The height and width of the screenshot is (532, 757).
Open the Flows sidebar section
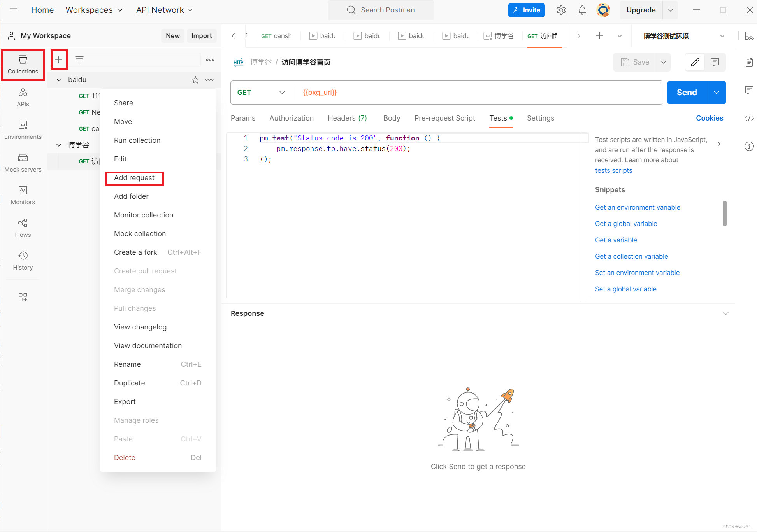[x=23, y=228]
